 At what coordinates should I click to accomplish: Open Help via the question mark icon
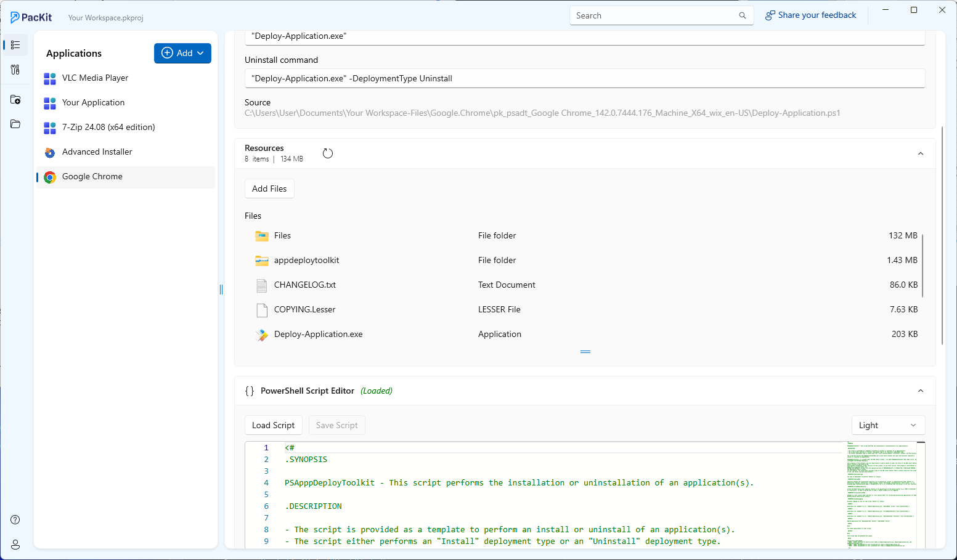[15, 519]
